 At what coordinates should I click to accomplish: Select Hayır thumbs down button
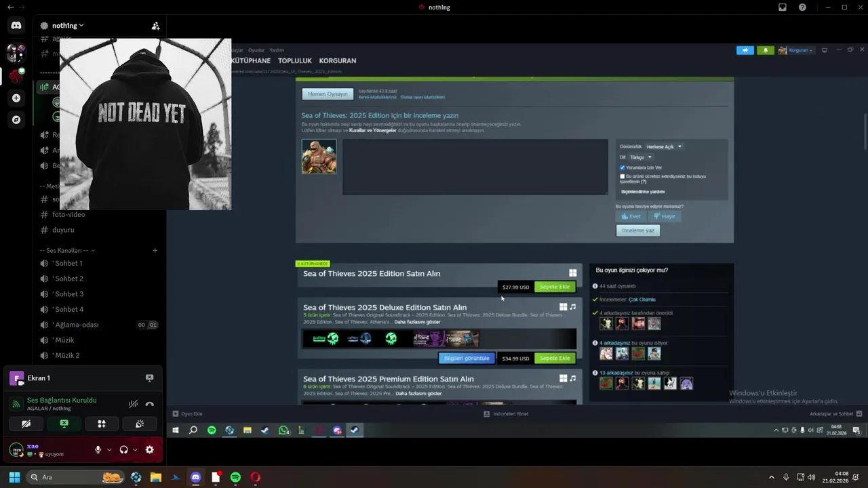[x=665, y=216]
